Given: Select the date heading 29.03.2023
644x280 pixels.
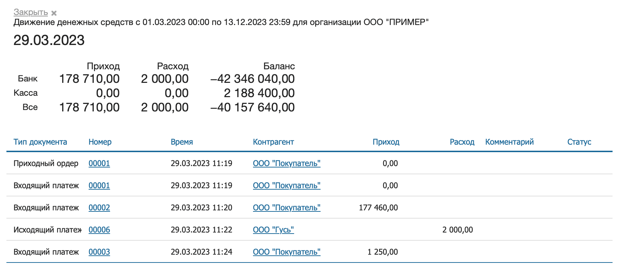Looking at the screenshot, I should [x=49, y=40].
